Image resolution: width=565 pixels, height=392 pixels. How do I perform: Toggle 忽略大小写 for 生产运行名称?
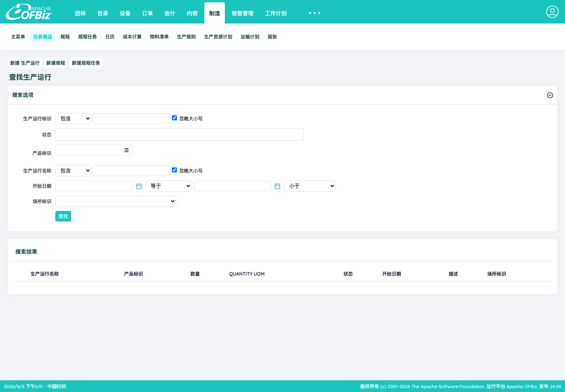(x=174, y=170)
